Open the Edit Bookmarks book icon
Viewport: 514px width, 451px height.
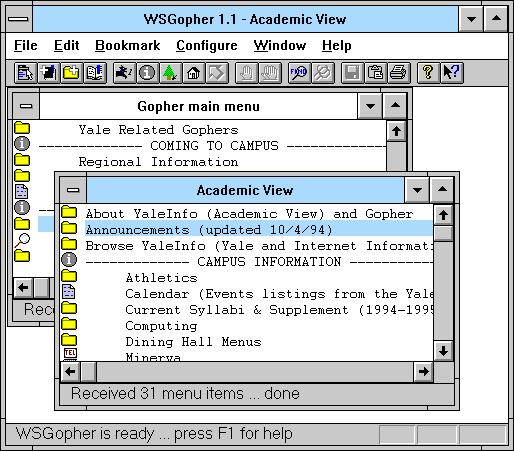pos(95,72)
